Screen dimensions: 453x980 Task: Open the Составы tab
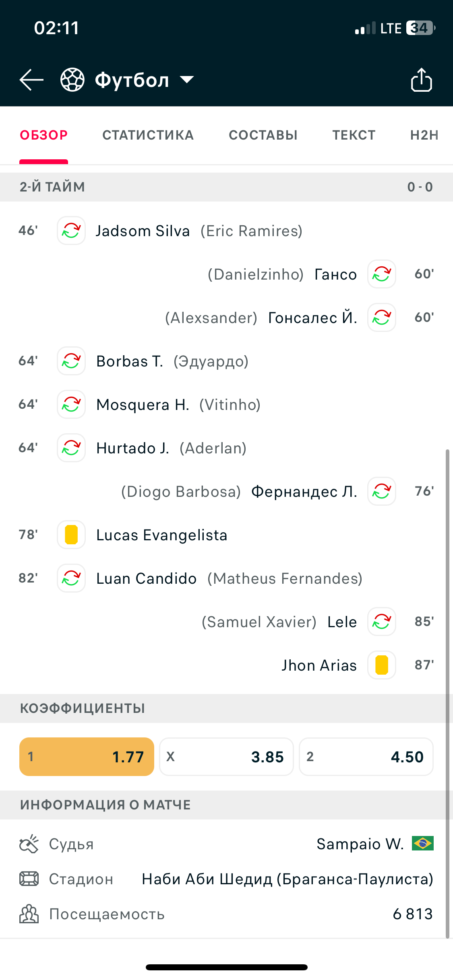click(x=263, y=135)
